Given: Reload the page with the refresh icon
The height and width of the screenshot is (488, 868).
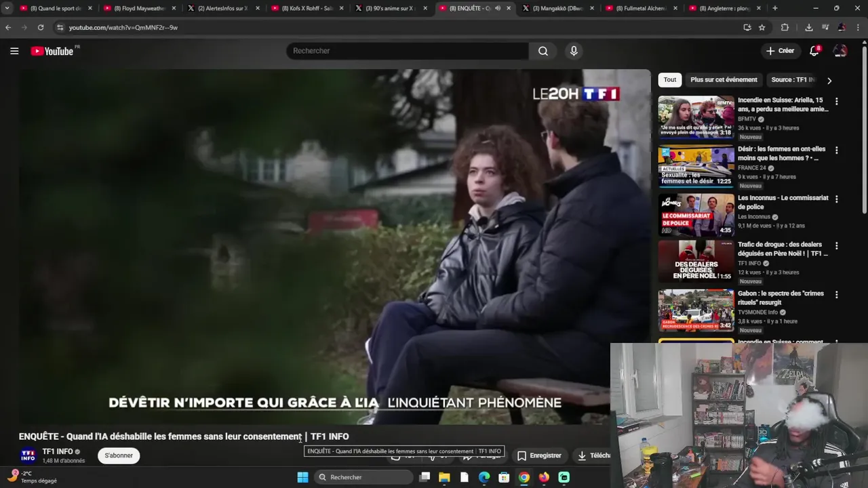Looking at the screenshot, I should point(41,27).
